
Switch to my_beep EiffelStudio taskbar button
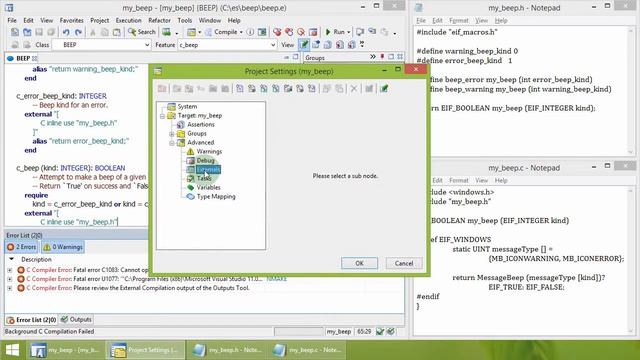click(x=66, y=350)
